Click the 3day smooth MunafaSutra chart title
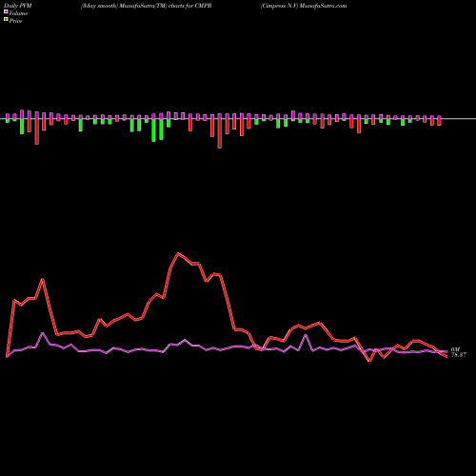Viewport: 476px width, 476px height. 146,6
